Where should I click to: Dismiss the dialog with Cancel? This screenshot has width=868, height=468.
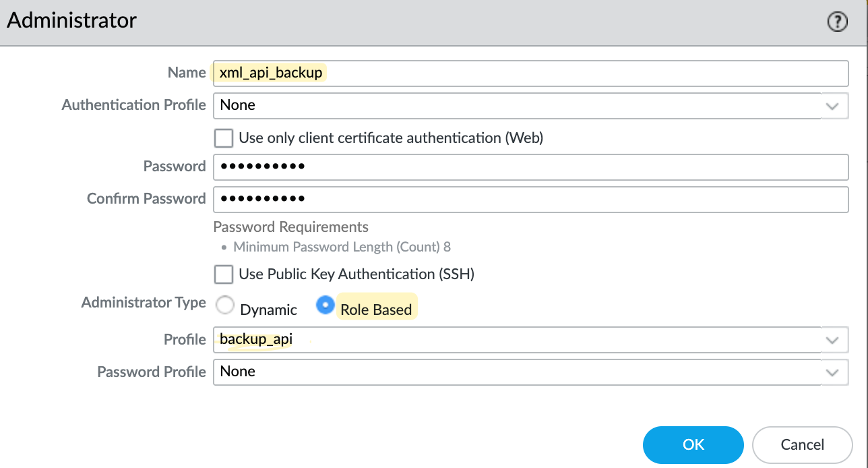[x=802, y=444]
